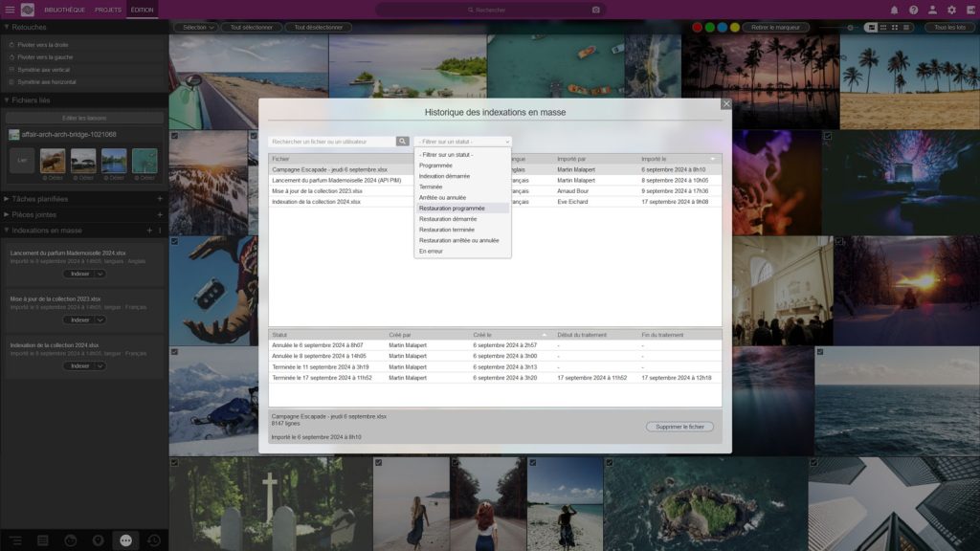980x551 pixels.
Task: Toggle checkbox on snowmobile mountain photo
Action: click(175, 352)
